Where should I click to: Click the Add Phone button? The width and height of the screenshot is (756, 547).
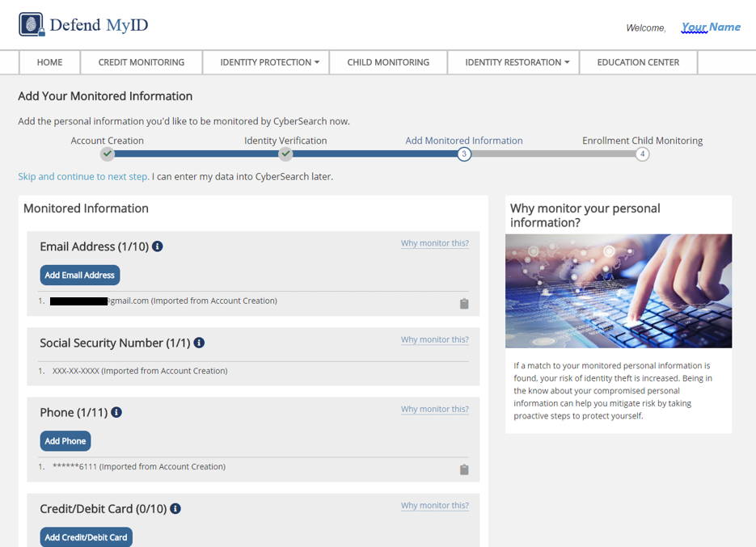click(65, 441)
